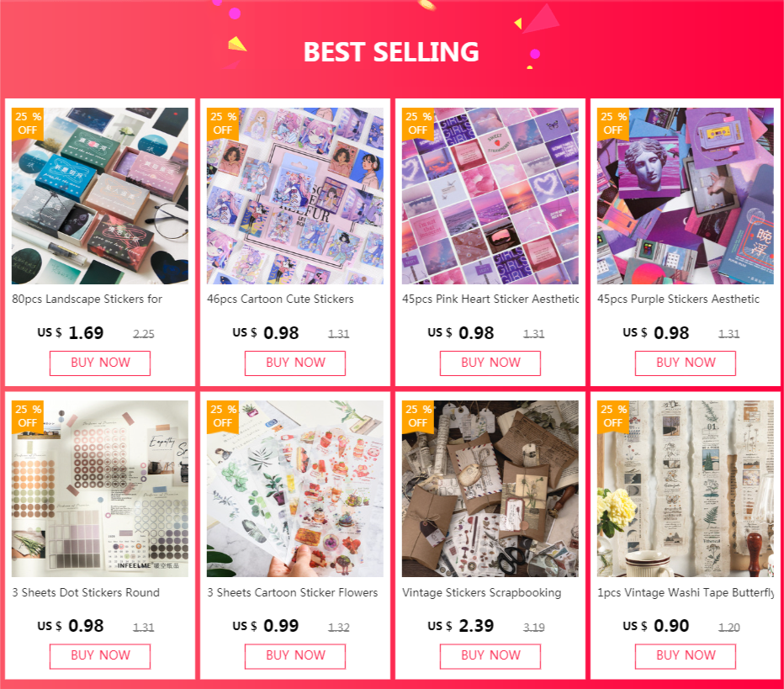This screenshot has width=784, height=689.
Task: Click BUY NOW for 1pcs Vintage Washi Tape
Action: 686,656
